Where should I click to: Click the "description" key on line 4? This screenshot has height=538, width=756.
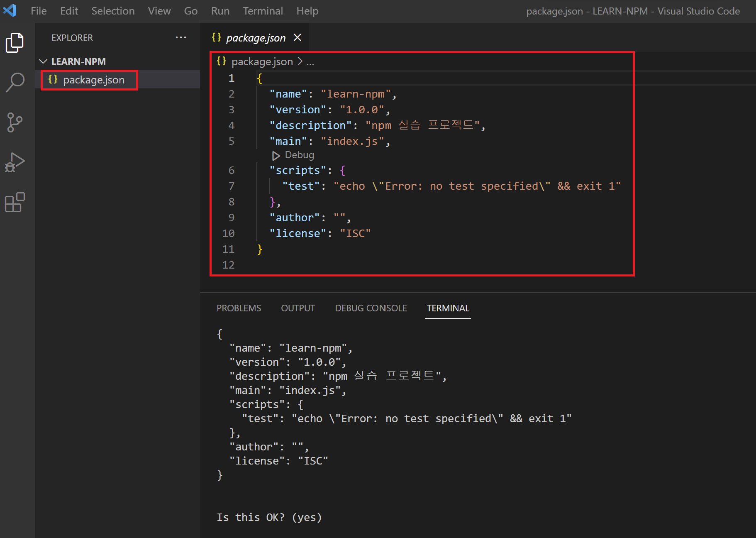[x=311, y=126]
